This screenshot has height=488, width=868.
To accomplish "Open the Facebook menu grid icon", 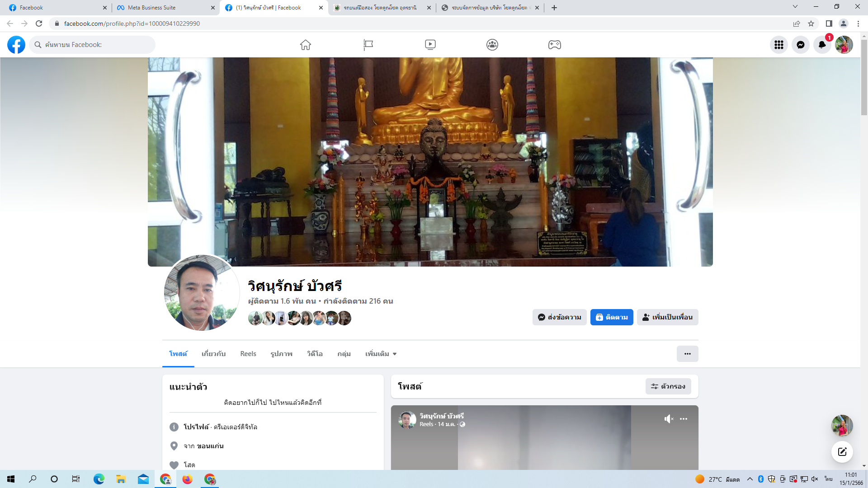I will [x=778, y=45].
